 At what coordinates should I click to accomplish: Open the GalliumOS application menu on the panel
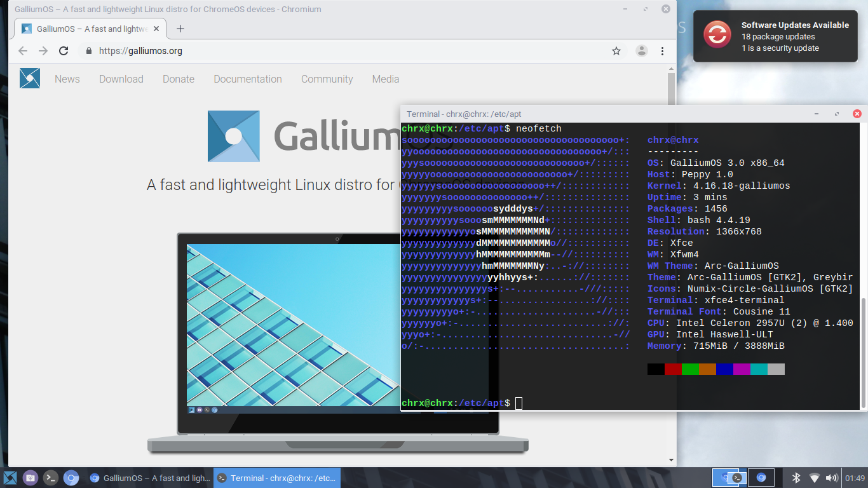(10, 478)
